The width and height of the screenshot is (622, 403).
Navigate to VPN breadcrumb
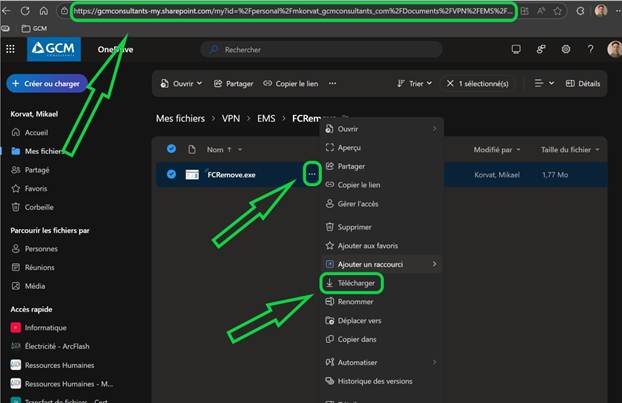tap(231, 118)
